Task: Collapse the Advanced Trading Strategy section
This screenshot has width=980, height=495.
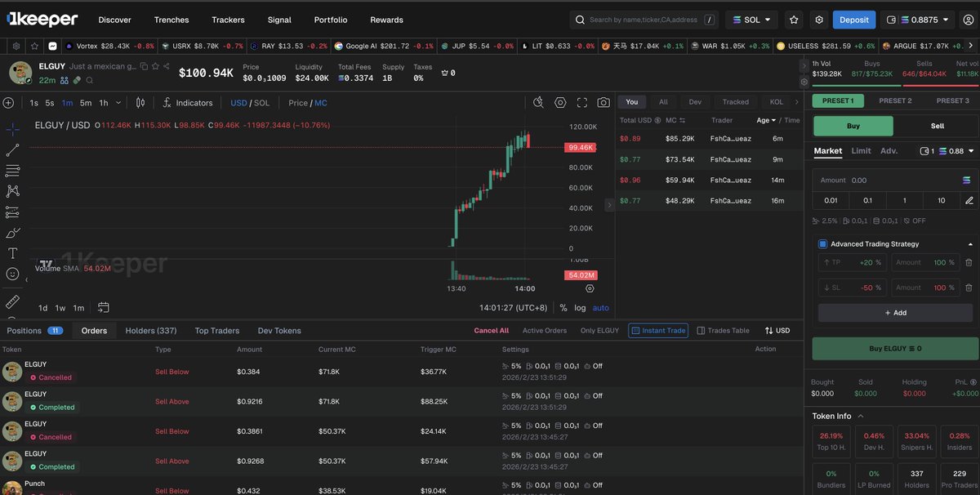Action: tap(970, 243)
